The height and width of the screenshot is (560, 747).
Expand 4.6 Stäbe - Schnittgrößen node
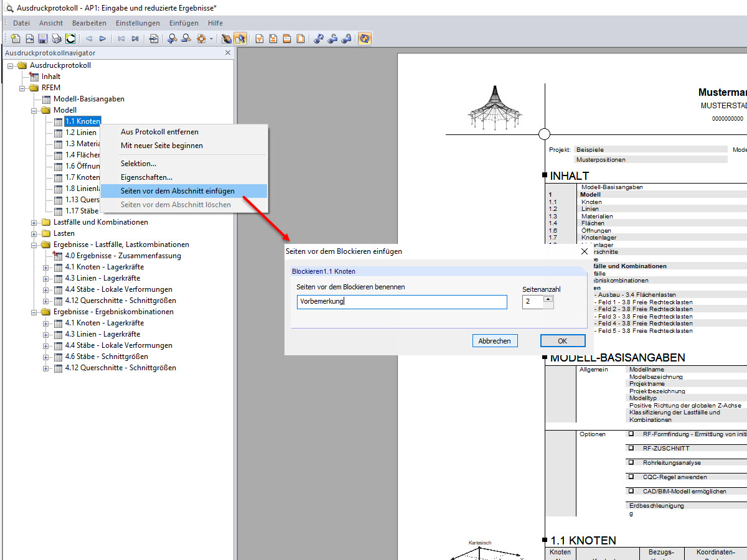[x=46, y=357]
